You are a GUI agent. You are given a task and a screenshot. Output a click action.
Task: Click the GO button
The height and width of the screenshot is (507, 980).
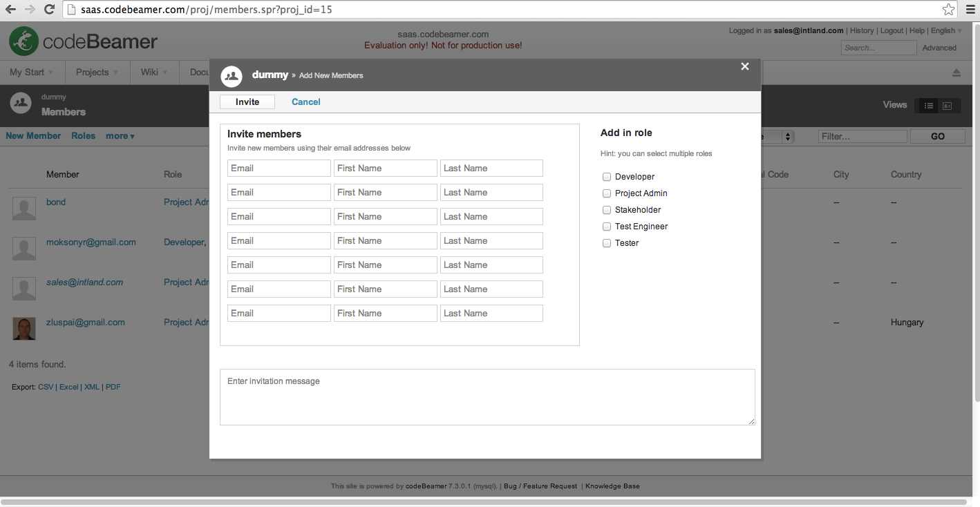pyautogui.click(x=938, y=137)
